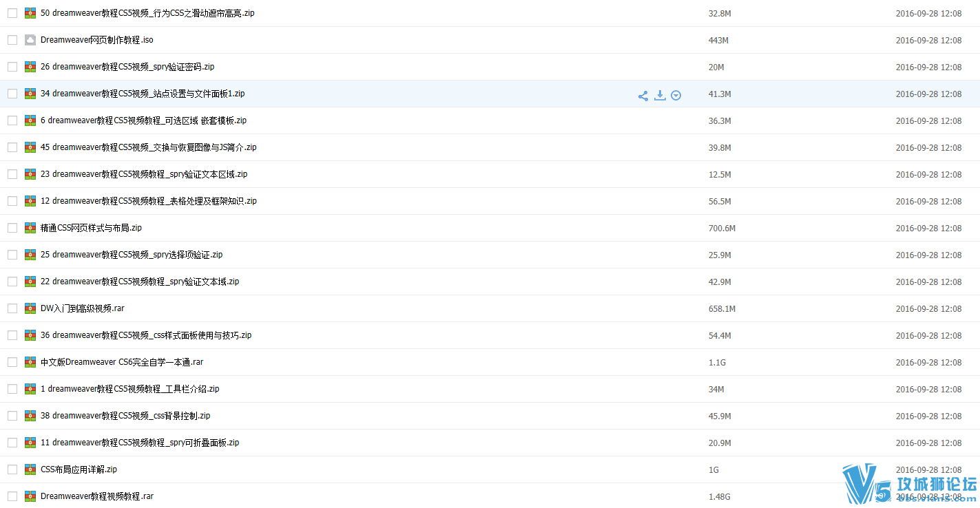This screenshot has height=508, width=980.
Task: Open file 50 dreamweaver教程CS5视频_行为CSS之滑动遮帘高亮.zip
Action: (x=147, y=13)
